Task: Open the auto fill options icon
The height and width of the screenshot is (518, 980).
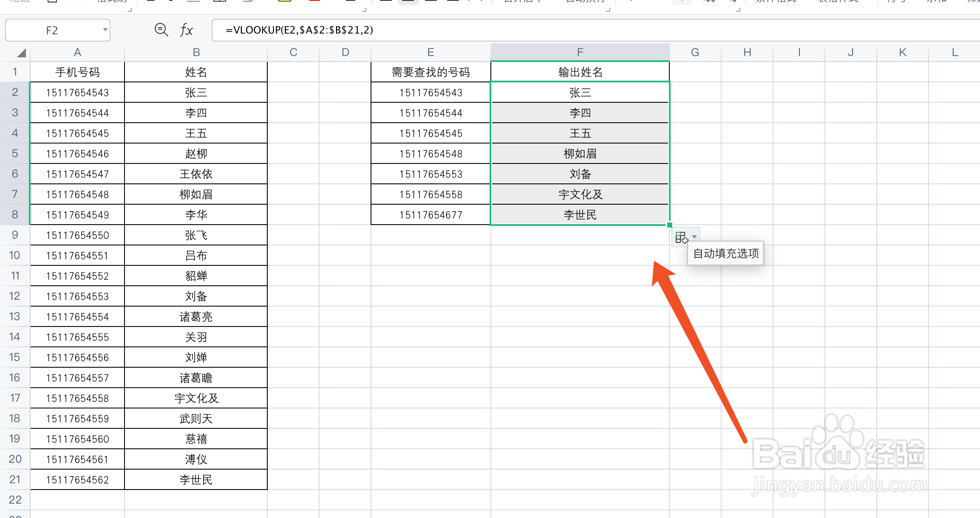Action: (681, 237)
